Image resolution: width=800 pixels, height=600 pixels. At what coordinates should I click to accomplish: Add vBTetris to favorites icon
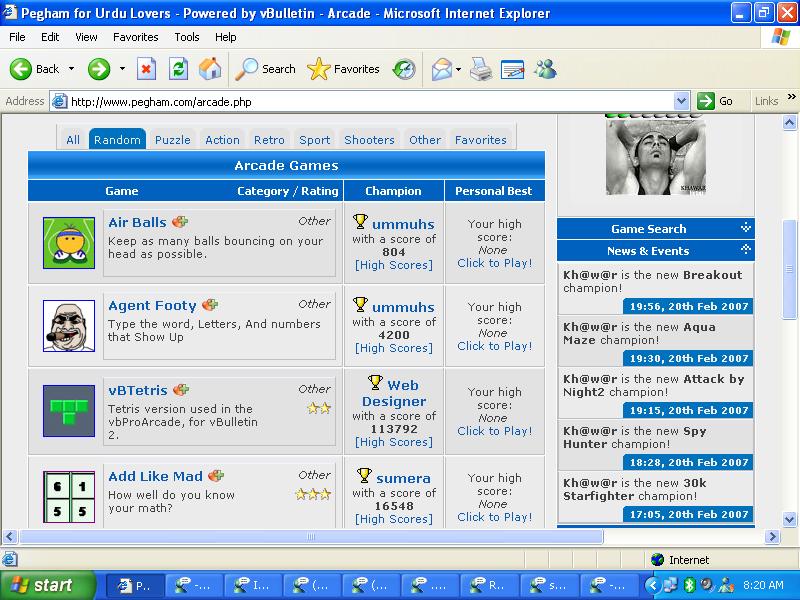pyautogui.click(x=181, y=390)
